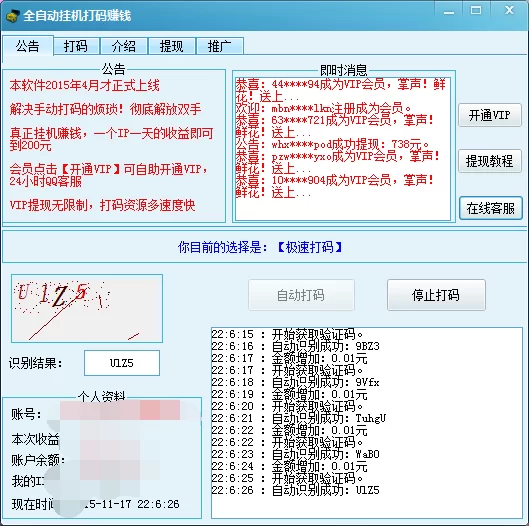Click last log line '自动识别成功: U1Z5'
This screenshot has width=529, height=526.
coord(295,490)
